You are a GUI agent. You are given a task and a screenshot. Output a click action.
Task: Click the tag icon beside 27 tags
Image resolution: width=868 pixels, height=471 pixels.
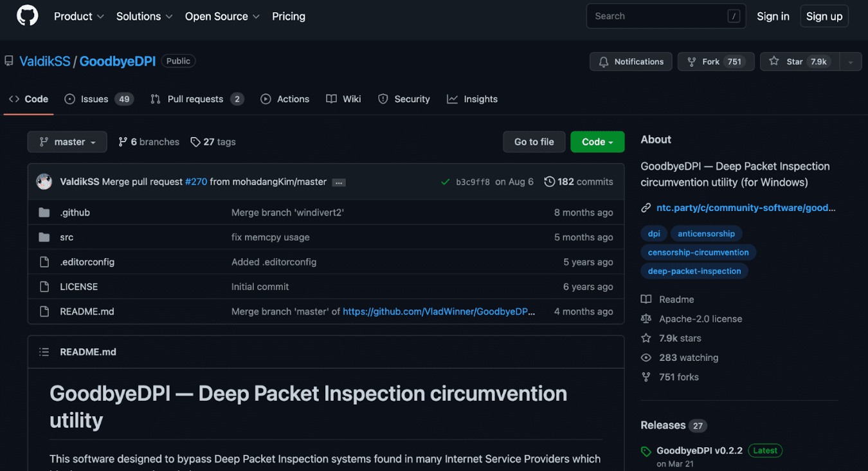pos(195,142)
